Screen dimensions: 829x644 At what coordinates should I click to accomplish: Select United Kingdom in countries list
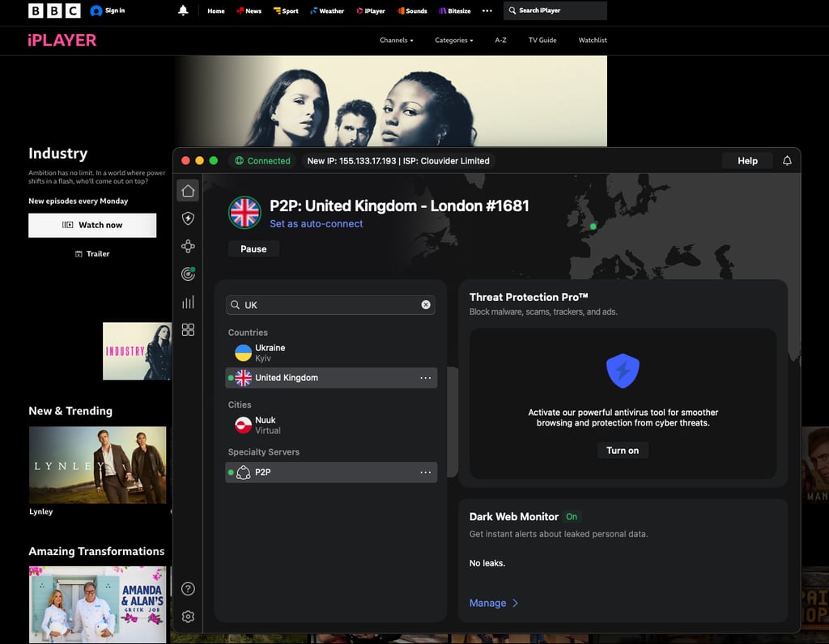(x=331, y=378)
